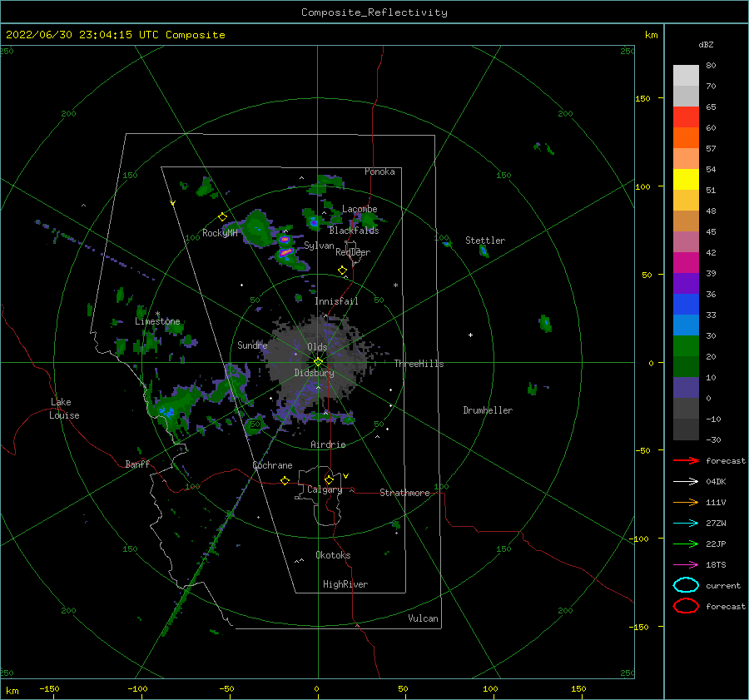Click the Sundre label
The height and width of the screenshot is (700, 749).
tap(252, 345)
